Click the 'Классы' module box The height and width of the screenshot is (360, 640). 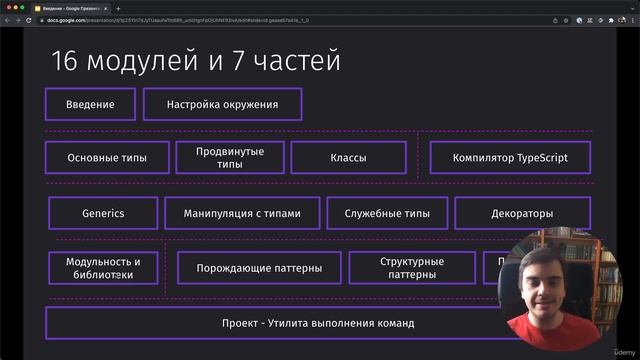pos(348,158)
